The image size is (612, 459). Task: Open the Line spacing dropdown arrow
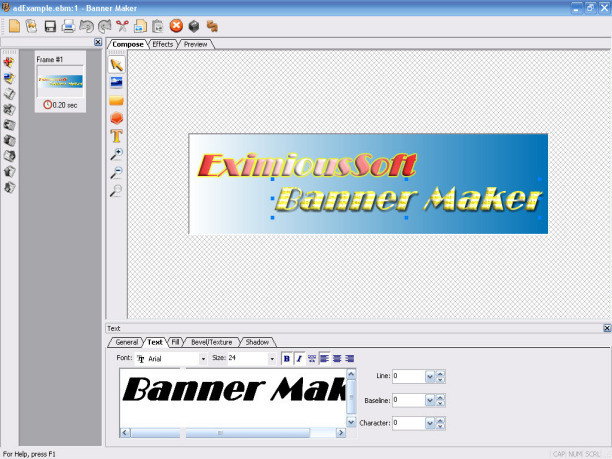[x=430, y=377]
